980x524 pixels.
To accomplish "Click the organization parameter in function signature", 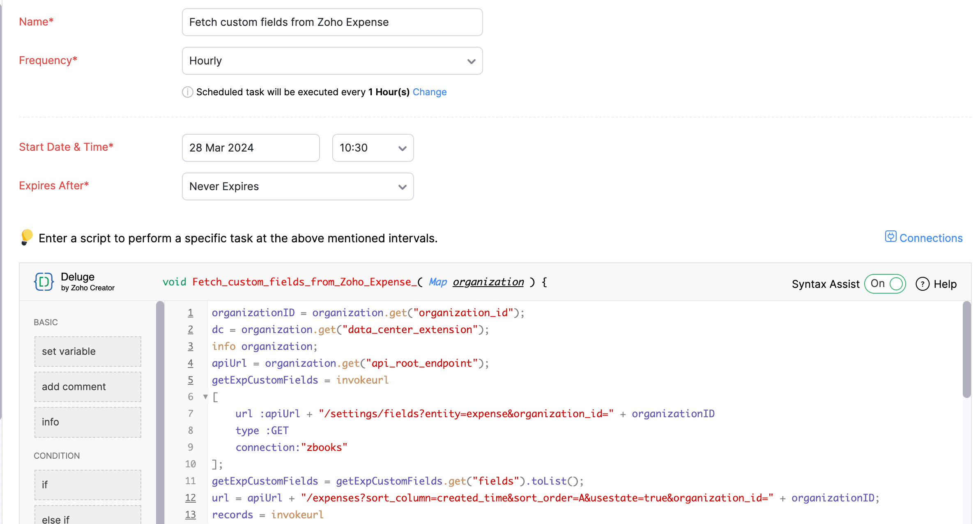I will tap(488, 282).
